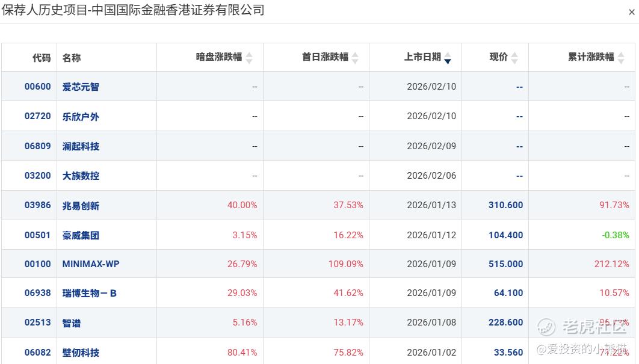Screen dimensions: 639x364
Task: Open stock code 00600 link
Action: tap(37, 87)
